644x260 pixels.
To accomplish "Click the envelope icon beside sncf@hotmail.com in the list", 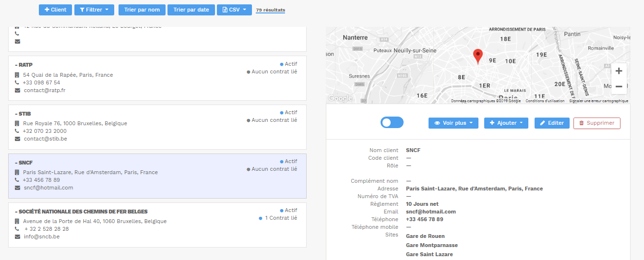I will pos(17,188).
